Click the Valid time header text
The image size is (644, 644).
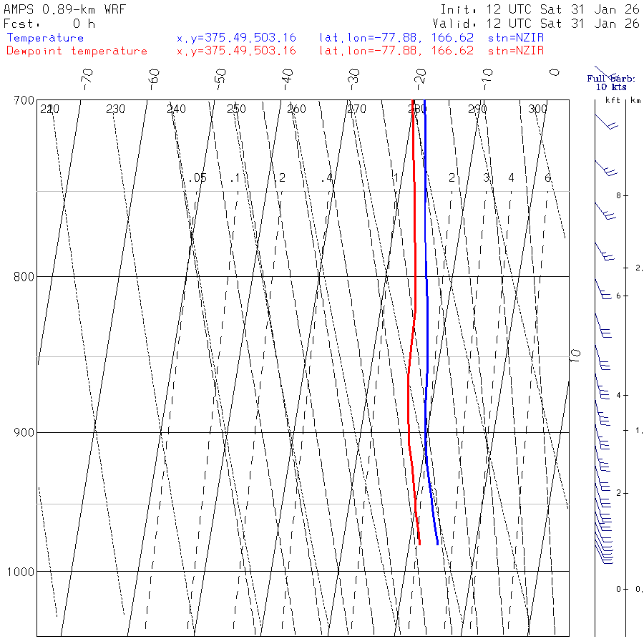pos(536,24)
